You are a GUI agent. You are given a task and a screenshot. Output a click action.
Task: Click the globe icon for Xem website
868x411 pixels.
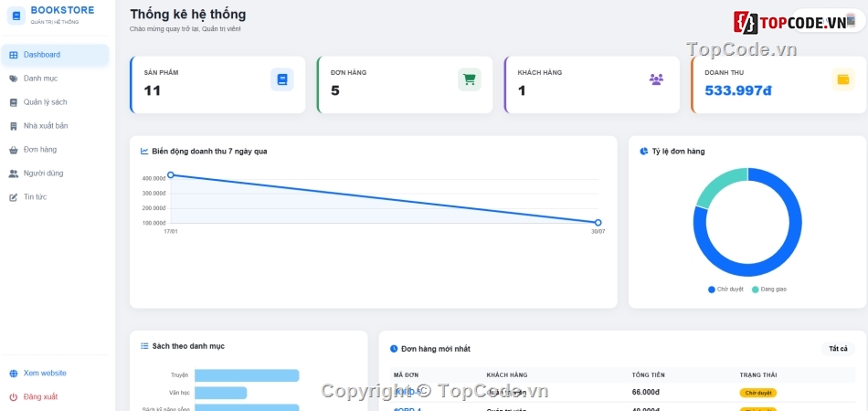14,374
